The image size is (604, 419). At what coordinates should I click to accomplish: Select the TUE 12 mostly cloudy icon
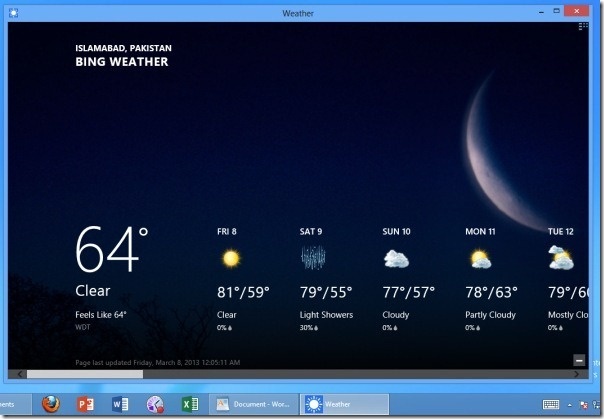[561, 257]
